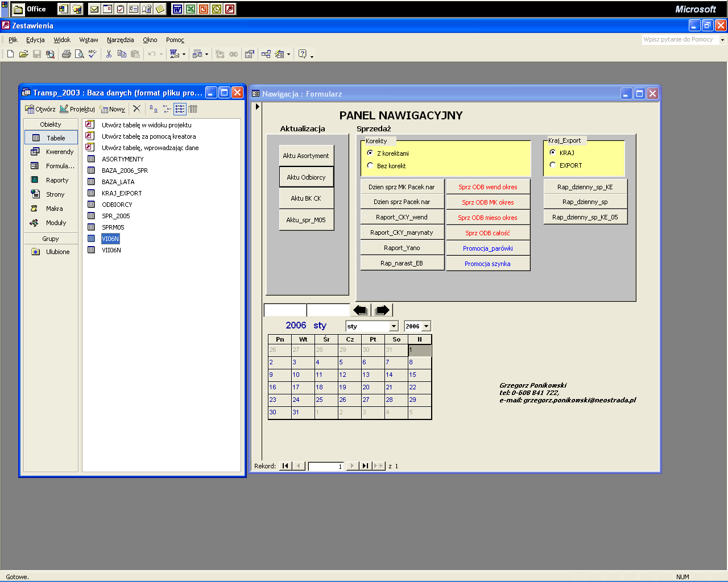Open the Okno menu
Image resolution: width=728 pixels, height=582 pixels.
150,40
